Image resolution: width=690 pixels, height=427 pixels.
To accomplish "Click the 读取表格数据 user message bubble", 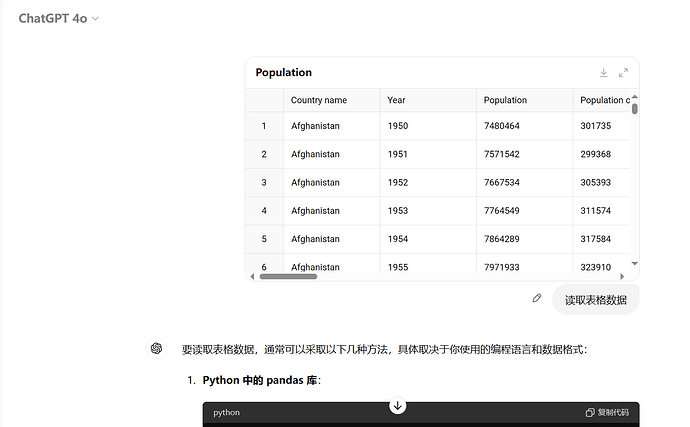I will pyautogui.click(x=595, y=300).
